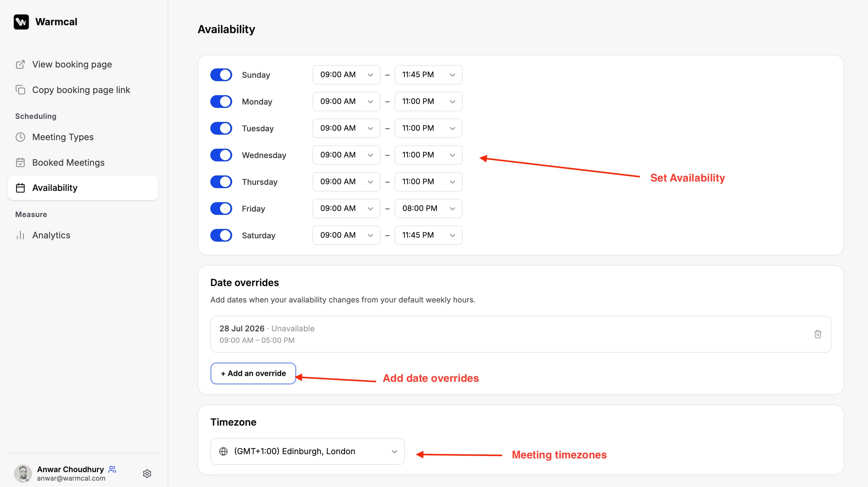Screen dimensions: 868x487
Task: Click the Saturday day label
Action: (258, 236)
